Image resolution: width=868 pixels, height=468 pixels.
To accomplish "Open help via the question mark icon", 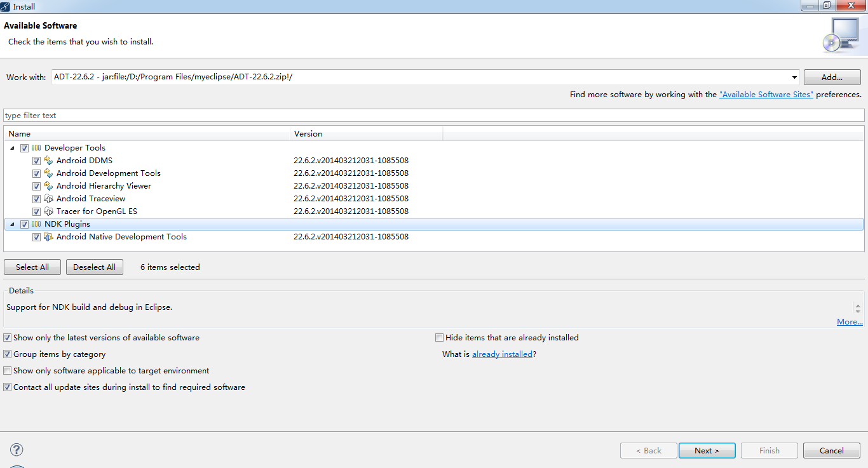I will (17, 450).
